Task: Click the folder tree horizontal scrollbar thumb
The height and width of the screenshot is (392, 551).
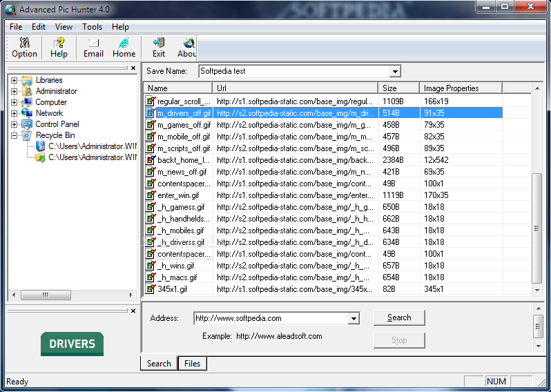Action: (46, 295)
